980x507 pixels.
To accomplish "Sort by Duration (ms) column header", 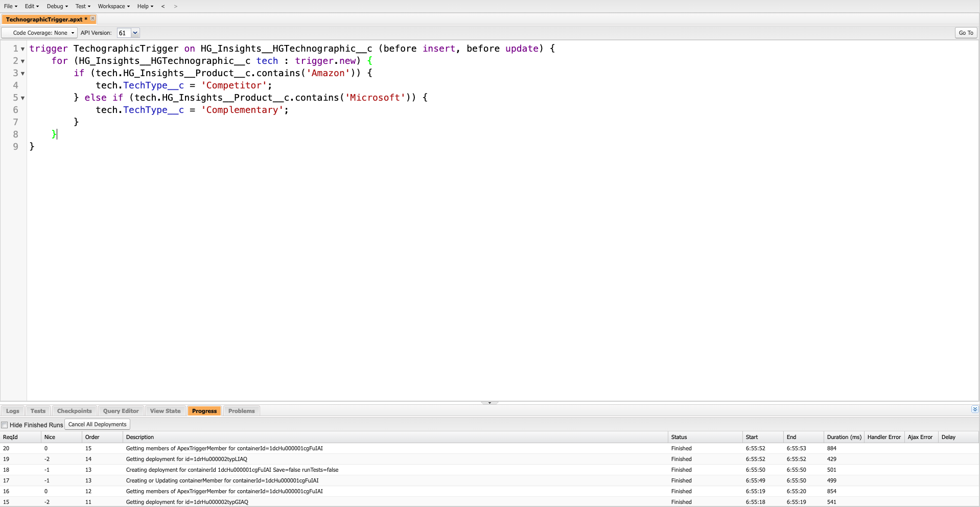I will coord(844,437).
